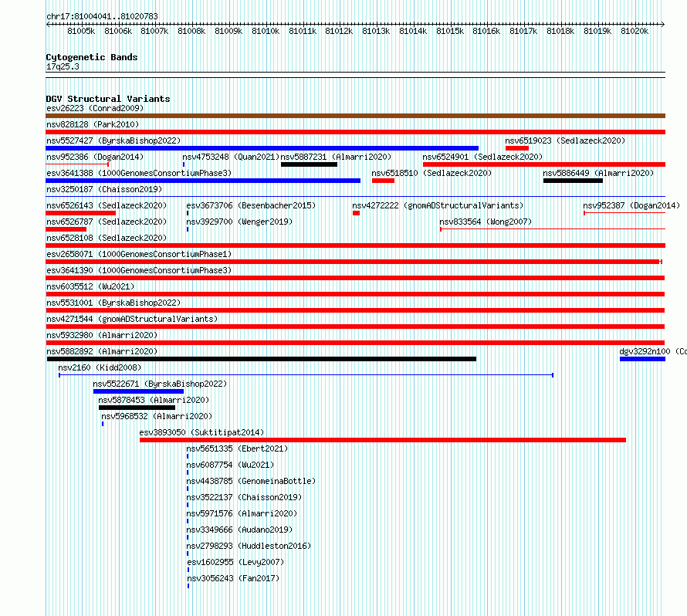Click the dgv3292n100 blue bar
The width and height of the screenshot is (687, 616).
642,359
